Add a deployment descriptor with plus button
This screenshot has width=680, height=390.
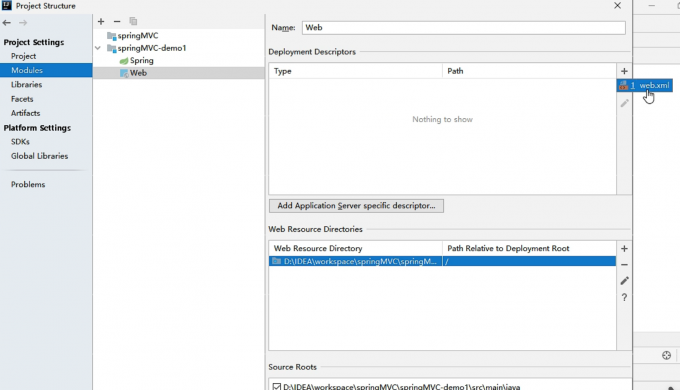(624, 71)
